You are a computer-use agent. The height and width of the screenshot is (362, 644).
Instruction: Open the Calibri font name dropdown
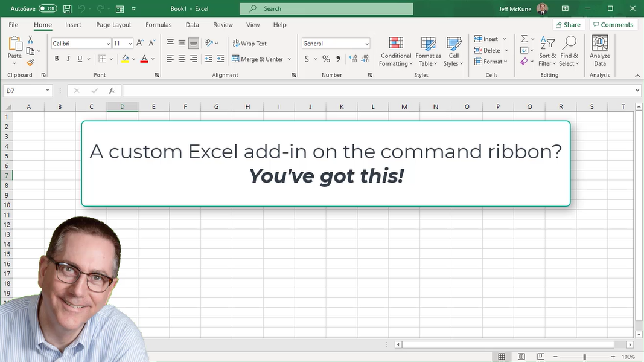coord(108,44)
